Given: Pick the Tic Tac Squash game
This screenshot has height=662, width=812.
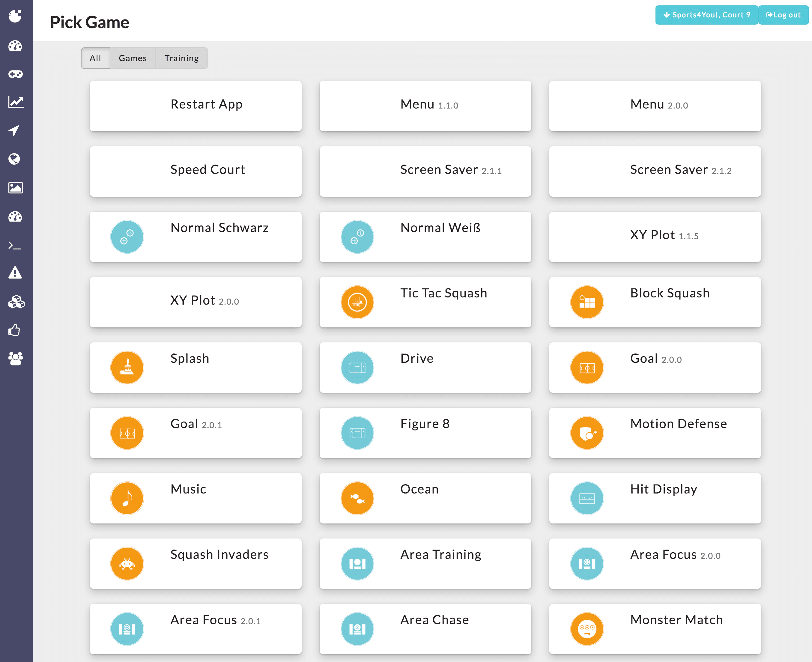Looking at the screenshot, I should click(425, 302).
